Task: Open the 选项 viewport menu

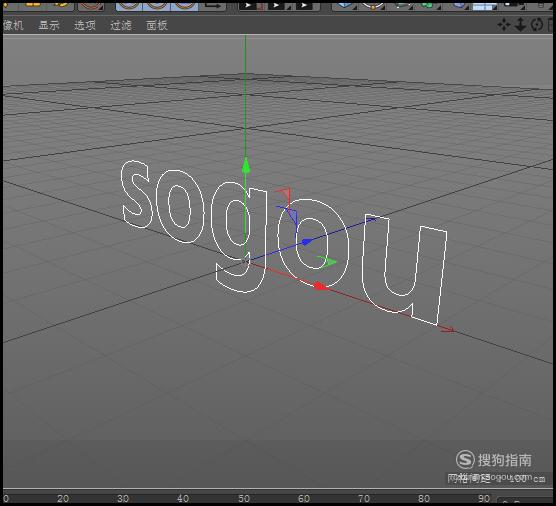Action: click(85, 26)
